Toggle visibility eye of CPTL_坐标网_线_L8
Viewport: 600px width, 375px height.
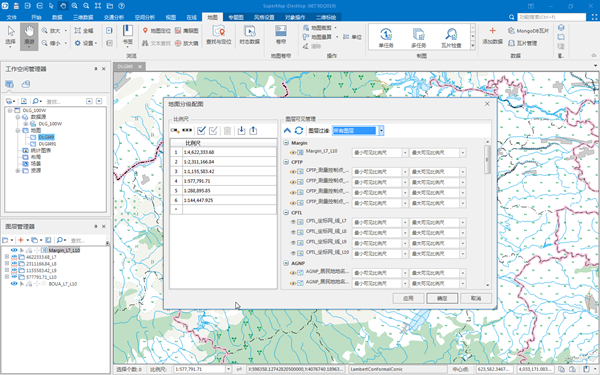click(293, 232)
